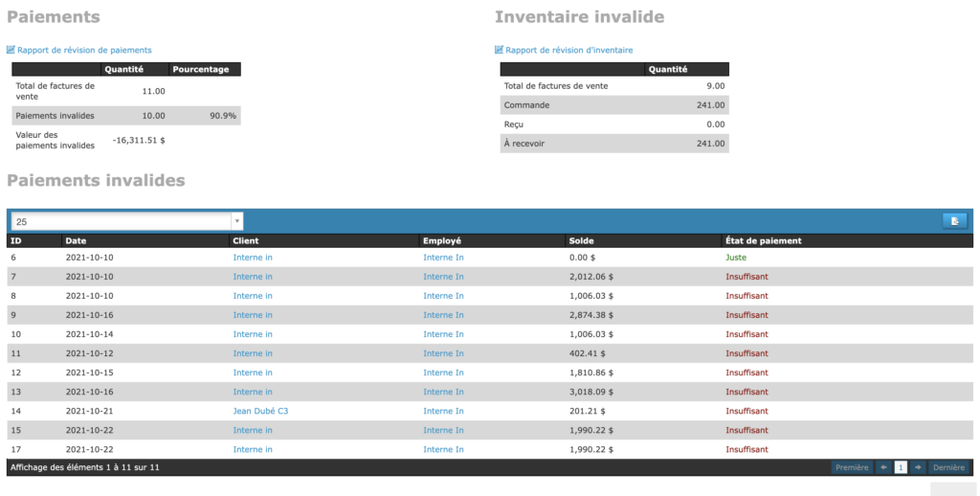Open client Interne in of row 6
The width and height of the screenshot is (980, 496).
[x=253, y=257]
